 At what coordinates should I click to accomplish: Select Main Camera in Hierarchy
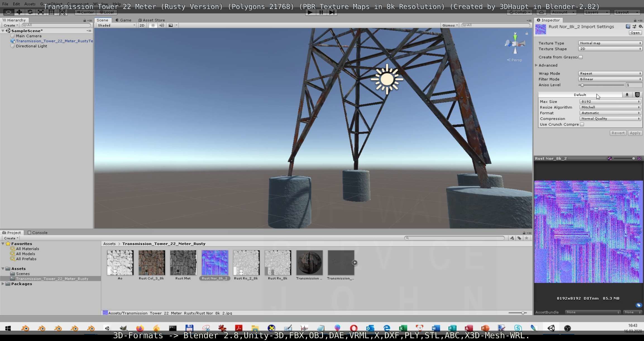coord(28,36)
